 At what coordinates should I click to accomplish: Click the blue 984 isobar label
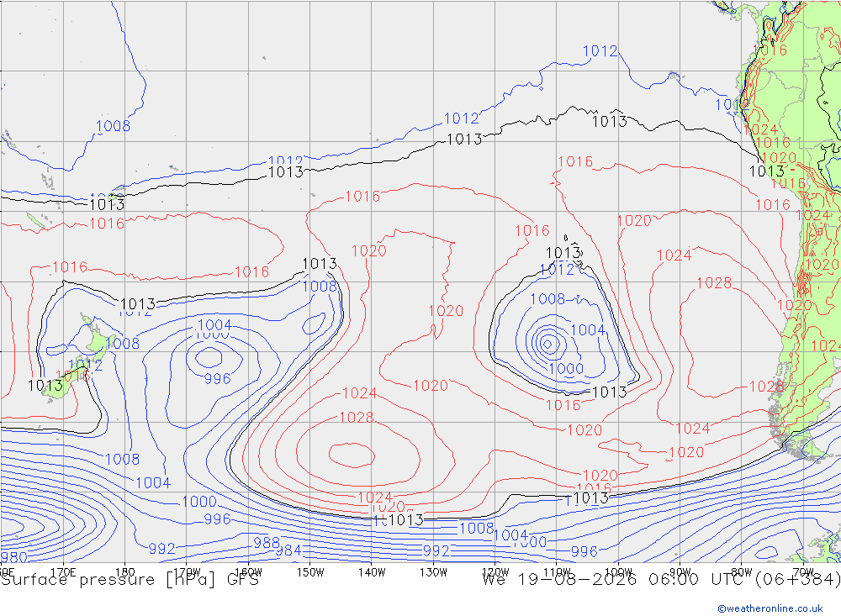288,550
